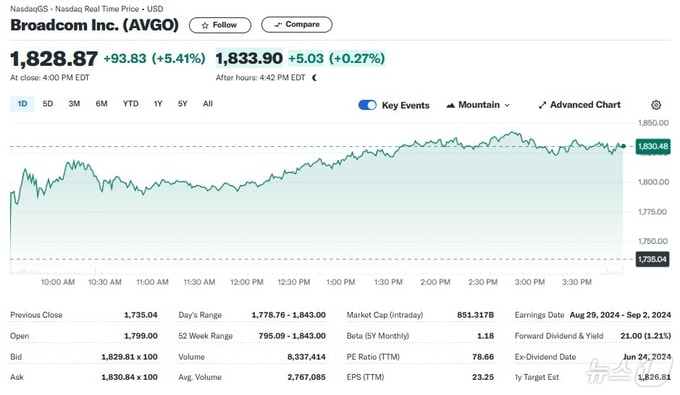Switch to the 5D time range
Viewport: 680px width, 395px height.
tap(48, 104)
